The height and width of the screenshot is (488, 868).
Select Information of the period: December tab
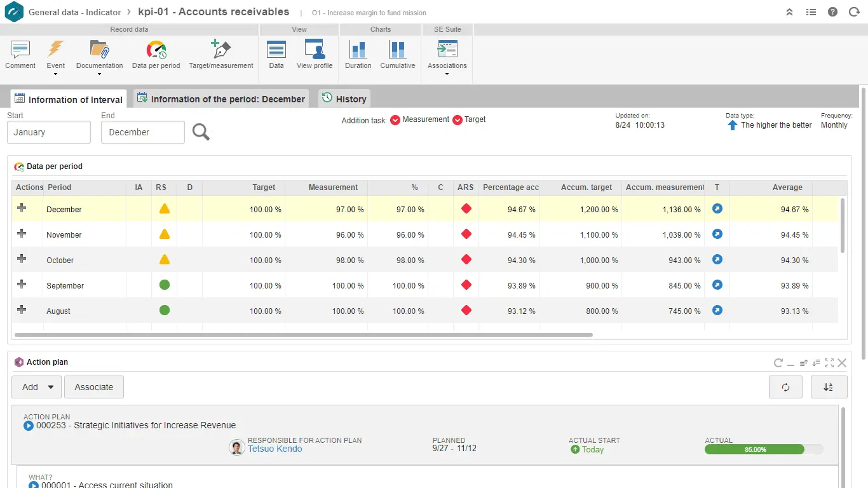[x=220, y=98]
